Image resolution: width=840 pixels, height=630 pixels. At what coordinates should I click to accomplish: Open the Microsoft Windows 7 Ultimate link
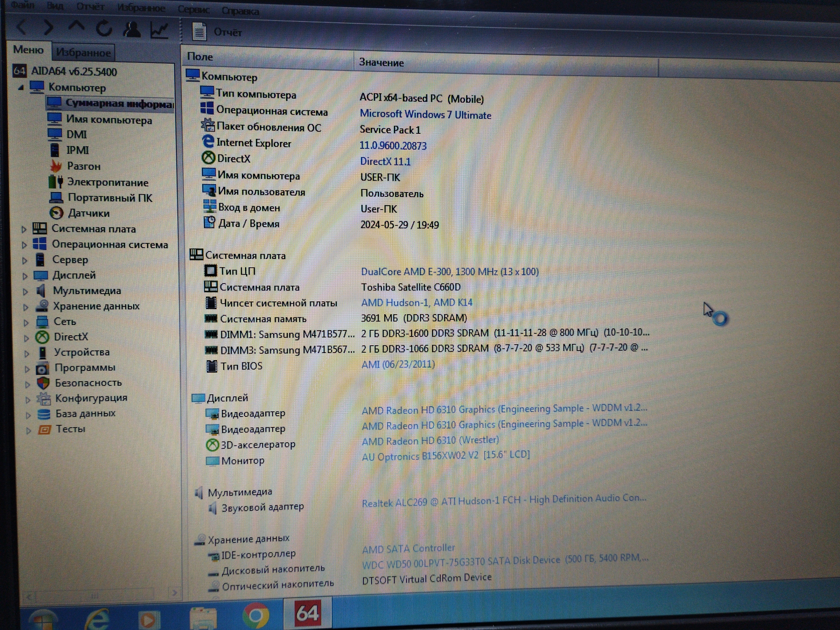tap(425, 115)
